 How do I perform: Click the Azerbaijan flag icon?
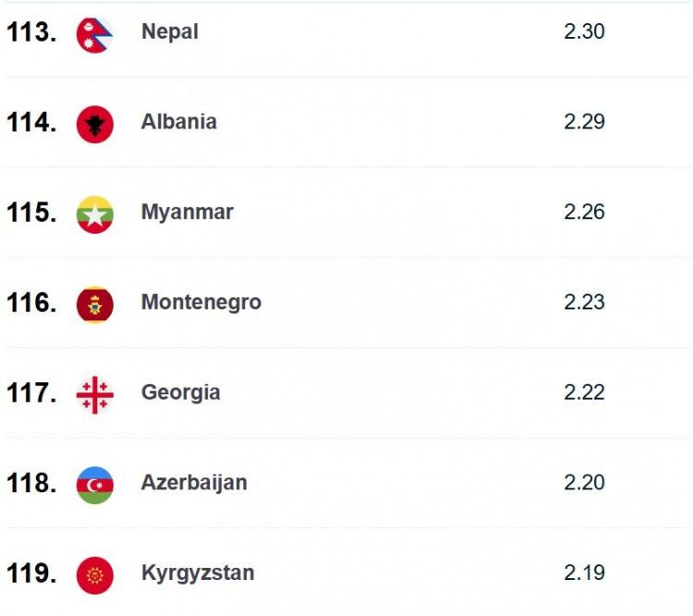pyautogui.click(x=94, y=485)
